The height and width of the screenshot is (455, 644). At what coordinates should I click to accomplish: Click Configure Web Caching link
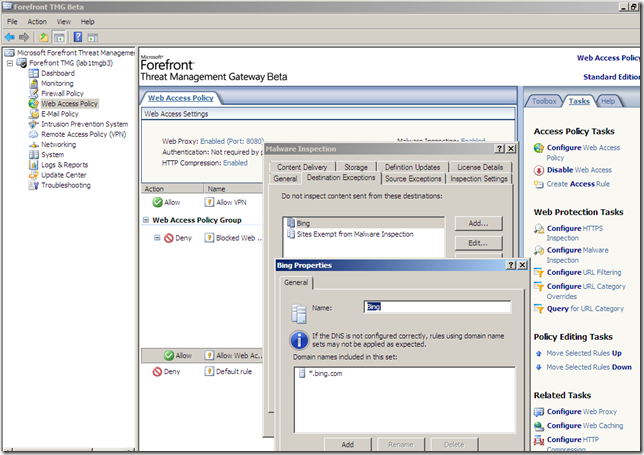585,426
